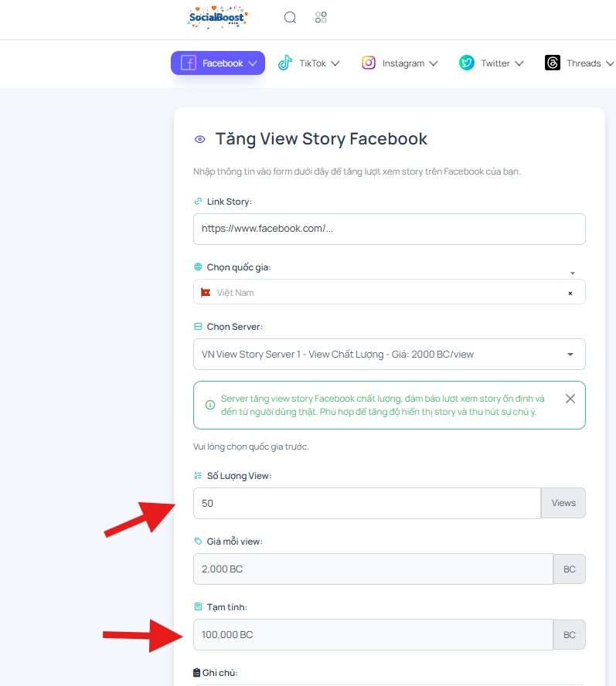Image resolution: width=616 pixels, height=686 pixels.
Task: Open the Instagram menu tab
Action: [x=400, y=63]
